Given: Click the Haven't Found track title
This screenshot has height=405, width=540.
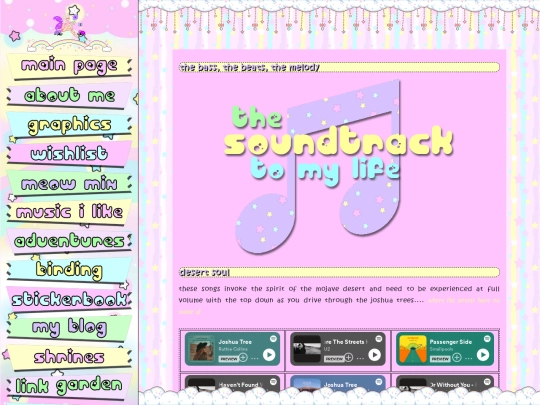Looking at the screenshot, I should [x=241, y=385].
